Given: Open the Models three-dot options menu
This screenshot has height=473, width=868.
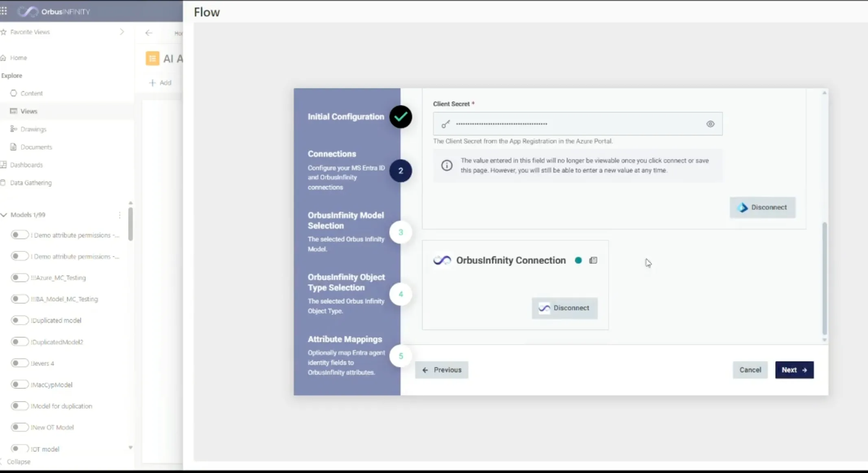Looking at the screenshot, I should [120, 215].
